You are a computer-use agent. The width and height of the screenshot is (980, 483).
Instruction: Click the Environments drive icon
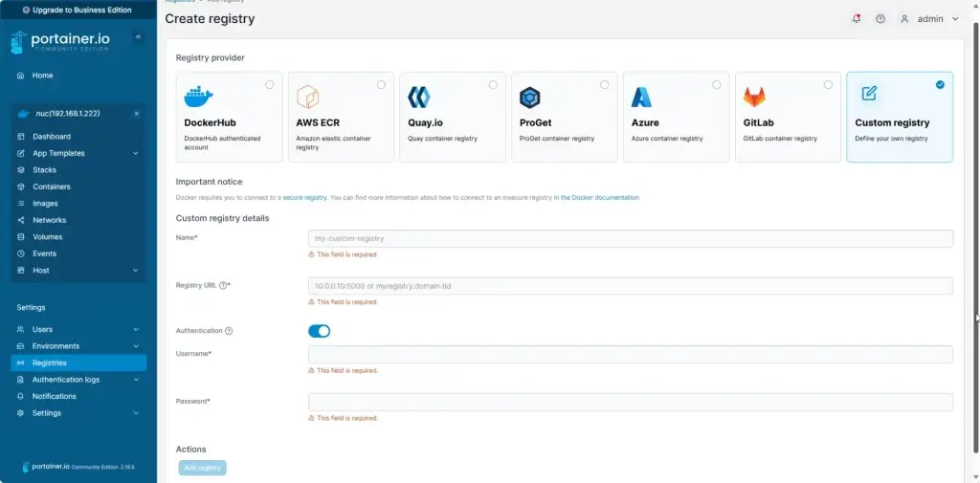coord(21,346)
